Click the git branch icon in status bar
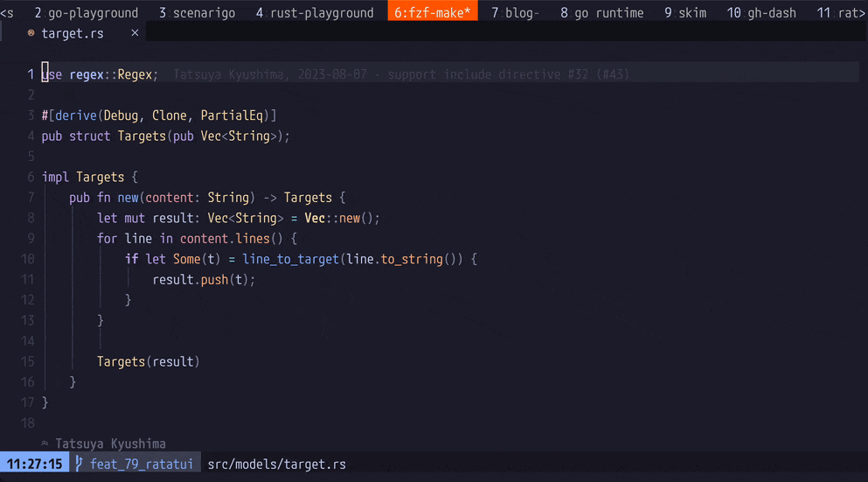 point(80,464)
